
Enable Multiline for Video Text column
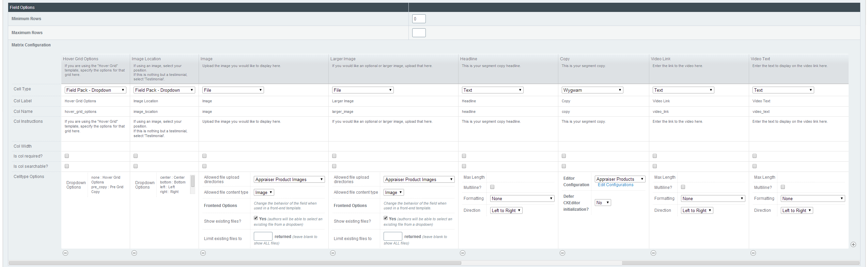[783, 187]
